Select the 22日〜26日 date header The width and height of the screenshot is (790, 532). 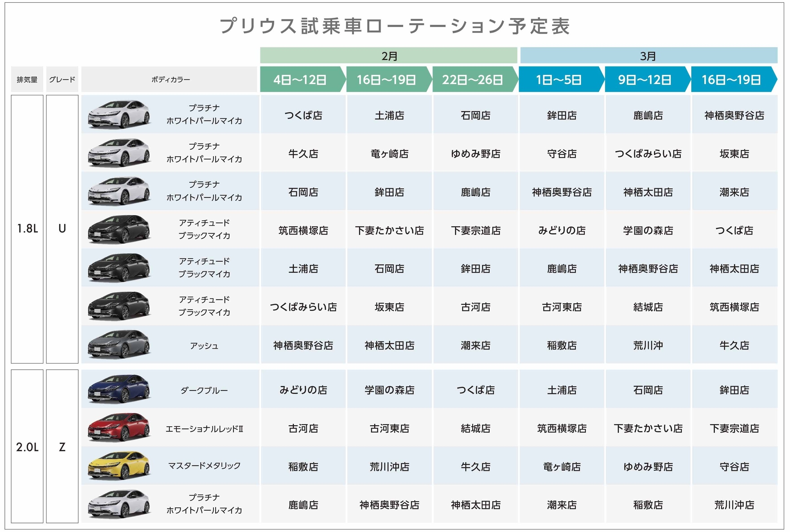pos(475,79)
